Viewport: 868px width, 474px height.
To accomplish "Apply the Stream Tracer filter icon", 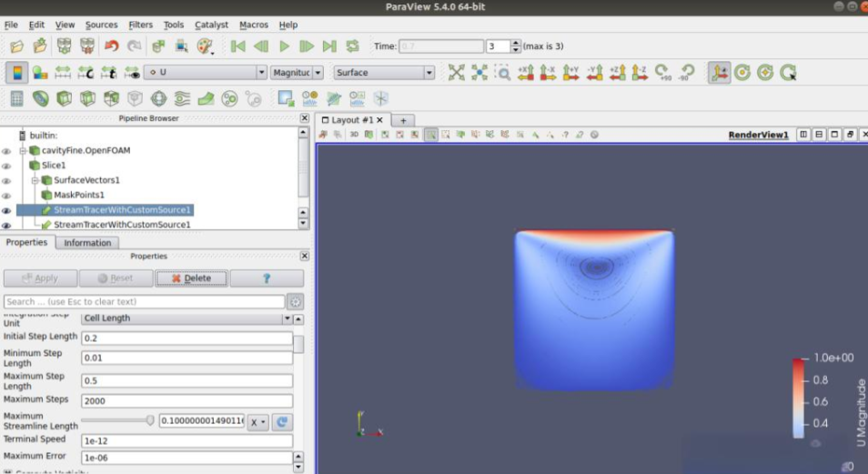I will pyautogui.click(x=182, y=98).
